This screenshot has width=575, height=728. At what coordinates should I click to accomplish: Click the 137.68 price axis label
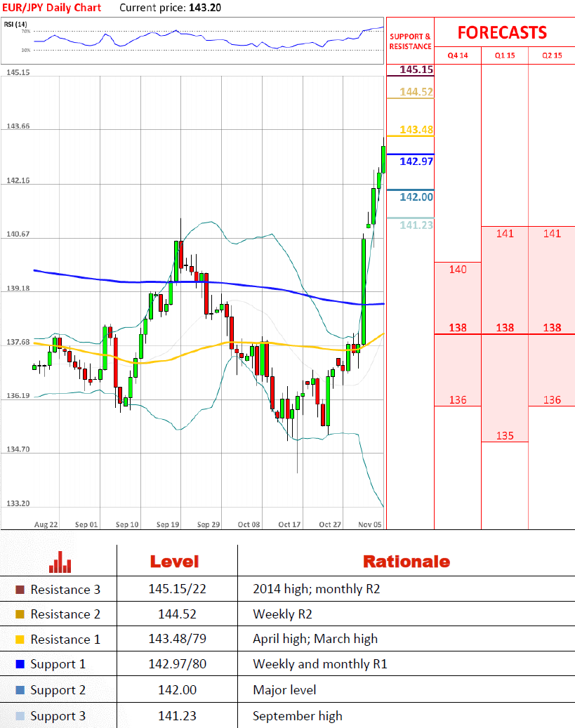[18, 342]
